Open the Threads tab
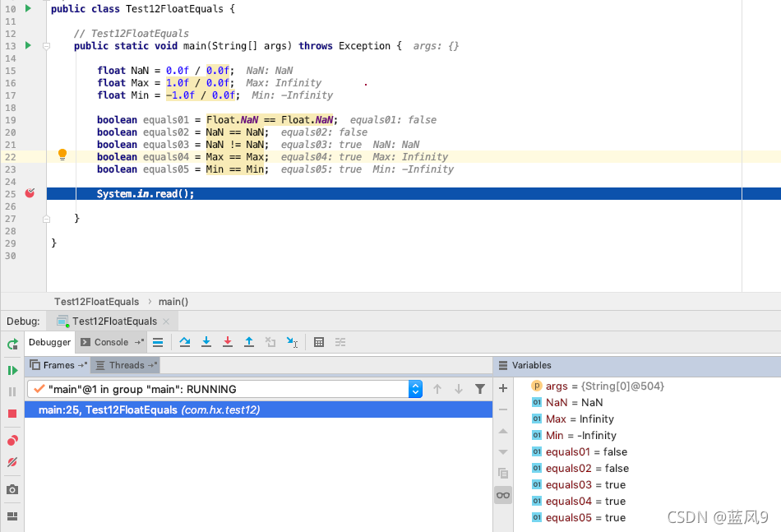The image size is (781, 532). point(126,365)
